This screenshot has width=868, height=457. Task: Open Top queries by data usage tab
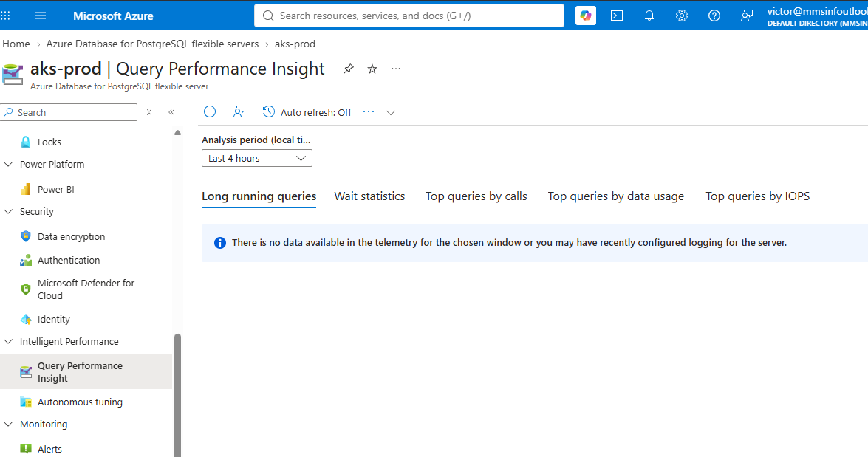[615, 196]
